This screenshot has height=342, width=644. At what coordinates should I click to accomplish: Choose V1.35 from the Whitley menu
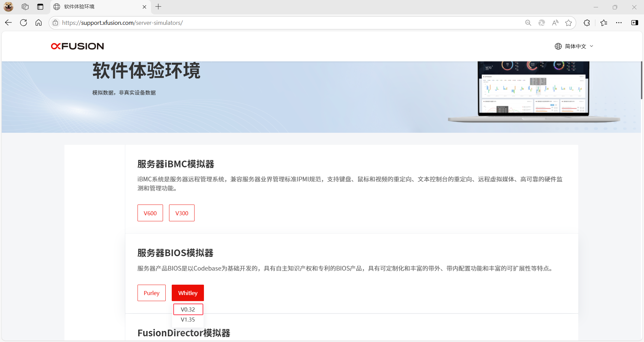pyautogui.click(x=188, y=320)
